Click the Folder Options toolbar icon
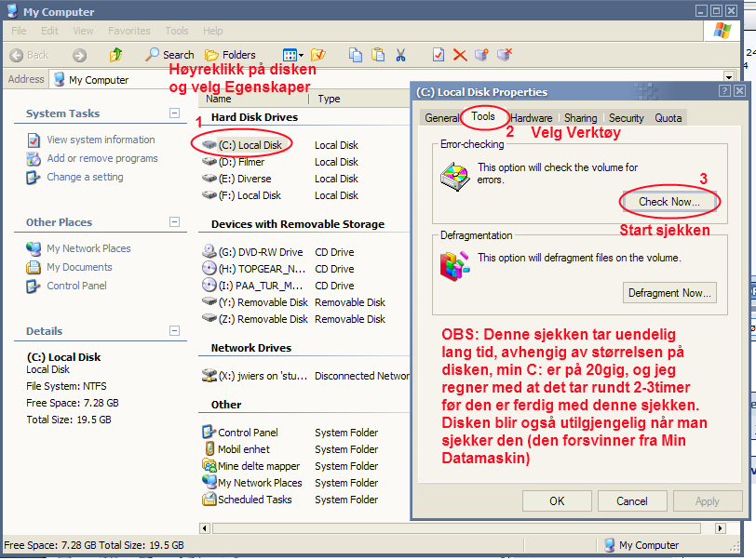Screen dimensions: 756x560 318,55
